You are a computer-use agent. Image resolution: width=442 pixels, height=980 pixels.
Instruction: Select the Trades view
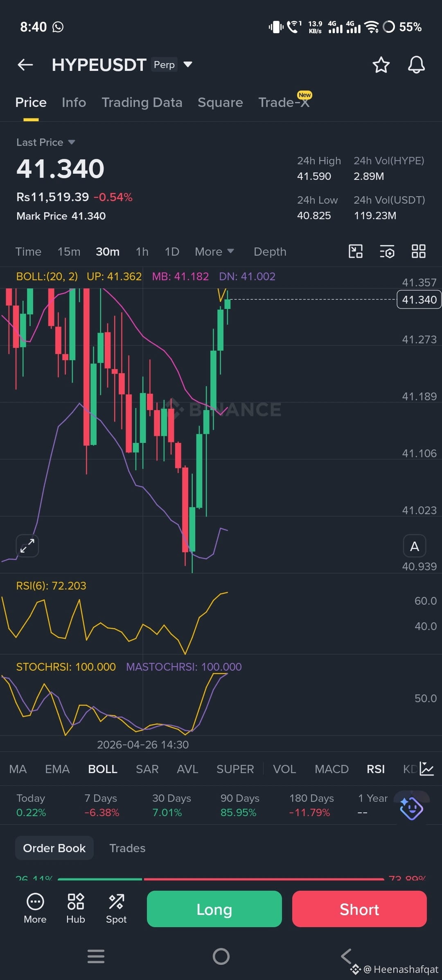(x=127, y=848)
